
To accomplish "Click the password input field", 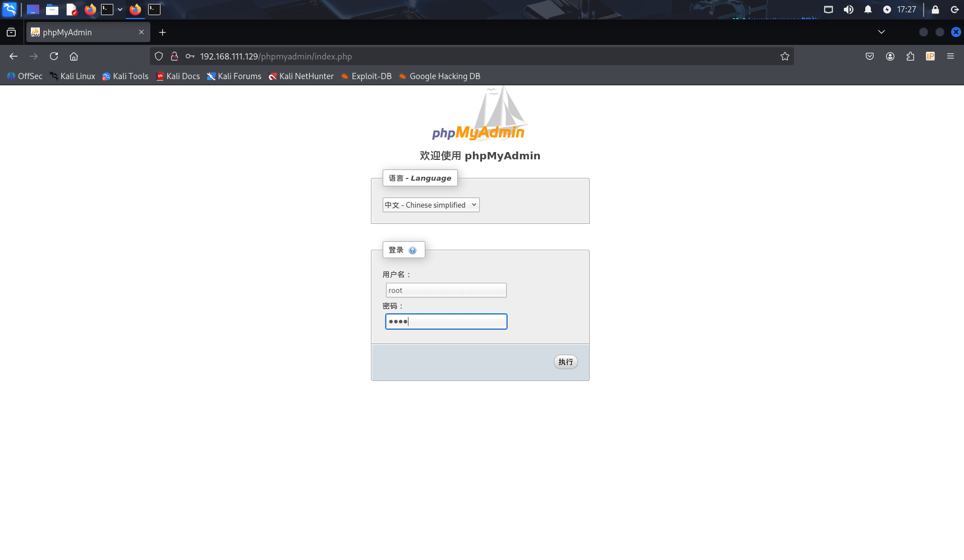I will coord(446,322).
